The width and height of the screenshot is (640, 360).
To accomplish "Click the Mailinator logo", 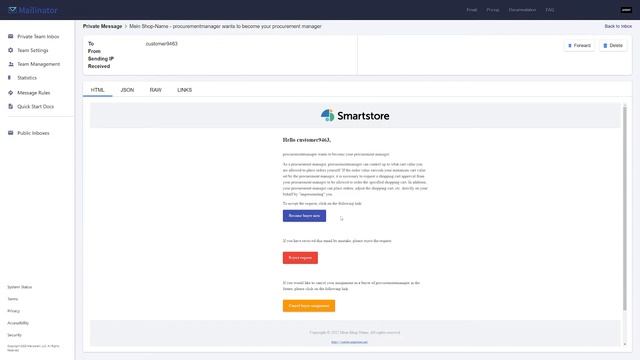I will (x=33, y=10).
